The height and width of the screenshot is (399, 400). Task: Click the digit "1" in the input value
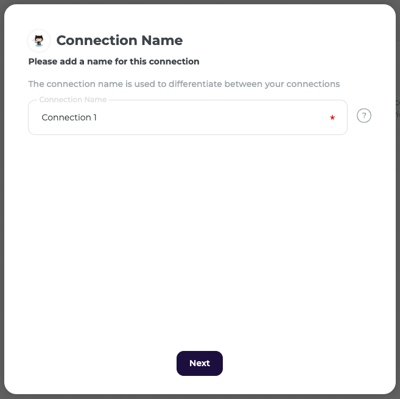pyautogui.click(x=95, y=117)
